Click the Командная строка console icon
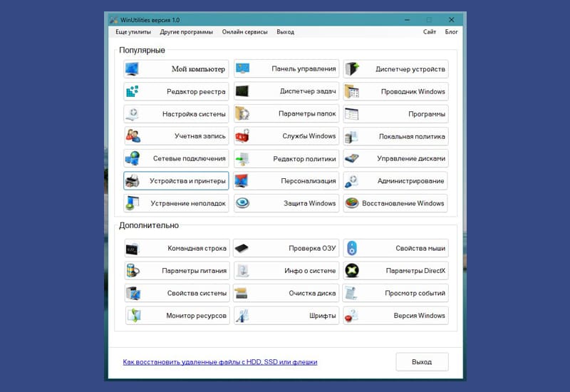The height and width of the screenshot is (392, 570). pos(133,249)
